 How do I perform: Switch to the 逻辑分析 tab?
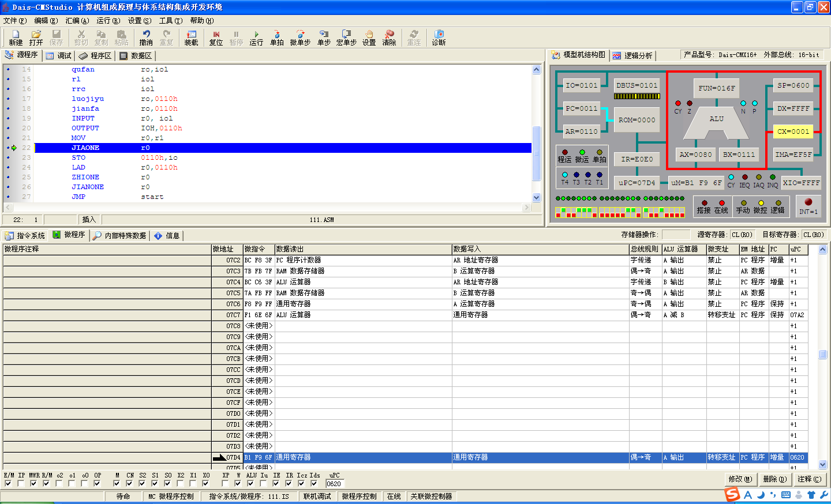click(632, 55)
